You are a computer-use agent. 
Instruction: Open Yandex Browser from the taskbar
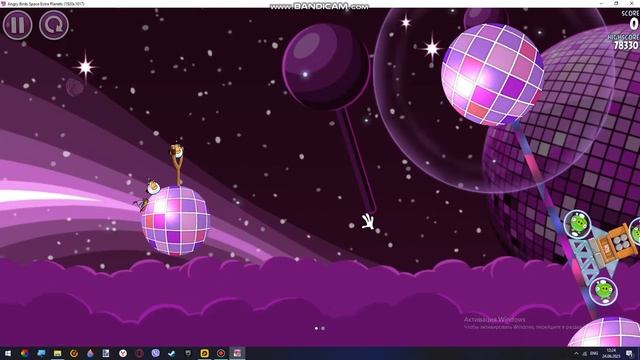coord(123,353)
